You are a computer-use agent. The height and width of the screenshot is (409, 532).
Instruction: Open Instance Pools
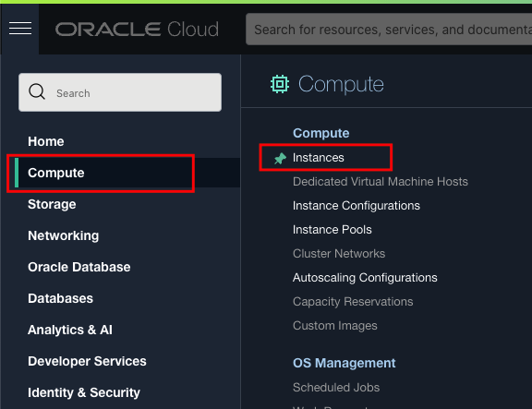(x=332, y=230)
